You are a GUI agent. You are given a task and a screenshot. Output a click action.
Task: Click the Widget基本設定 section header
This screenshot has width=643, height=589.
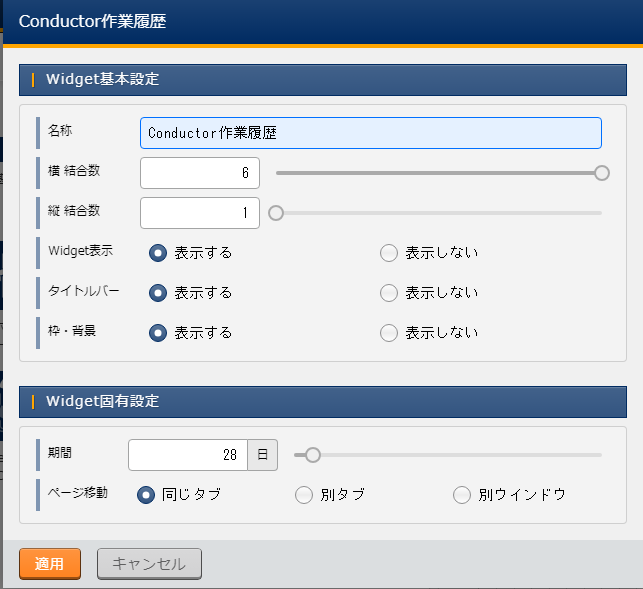[322, 79]
